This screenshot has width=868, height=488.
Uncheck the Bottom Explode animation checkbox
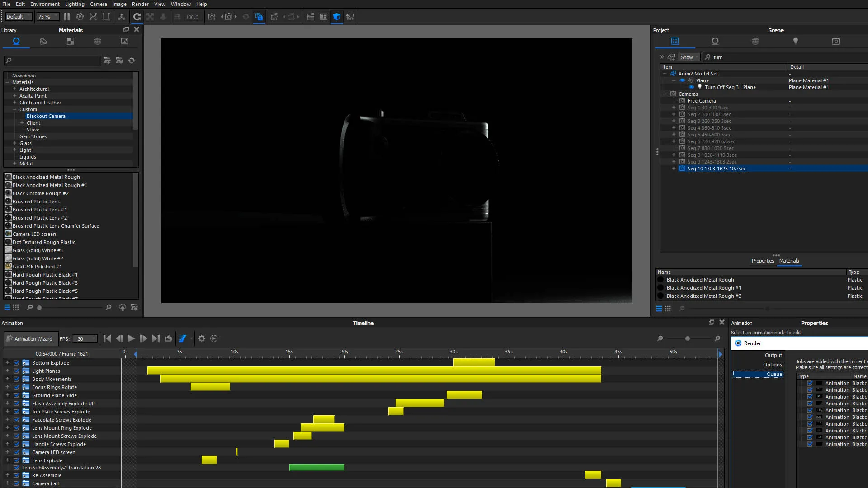(16, 363)
